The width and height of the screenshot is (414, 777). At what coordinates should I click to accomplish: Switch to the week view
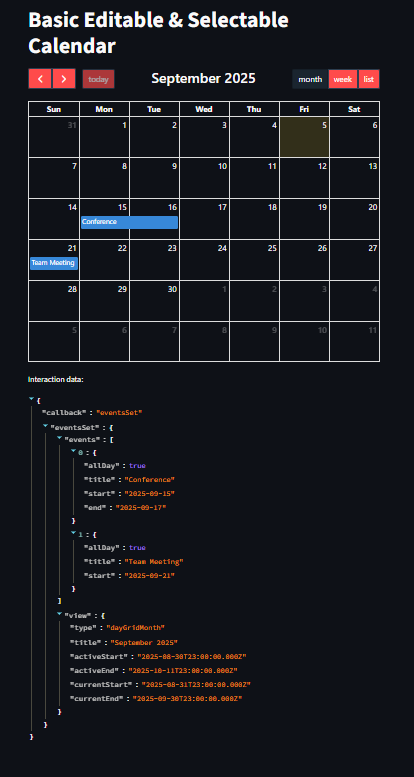click(343, 79)
